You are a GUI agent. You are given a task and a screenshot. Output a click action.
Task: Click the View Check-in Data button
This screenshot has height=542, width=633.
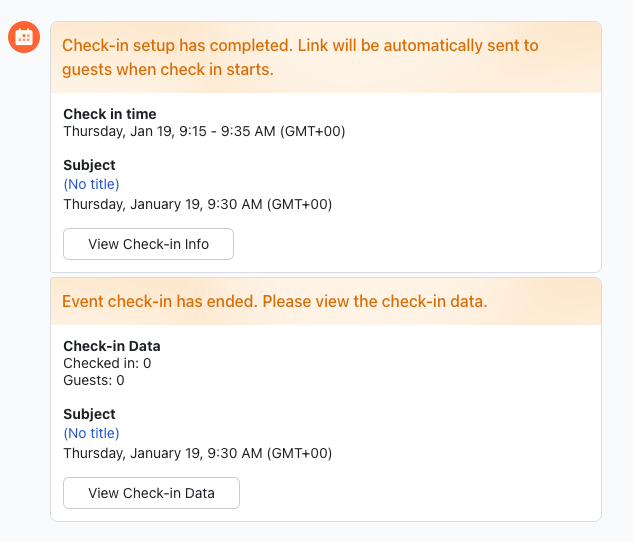[151, 493]
